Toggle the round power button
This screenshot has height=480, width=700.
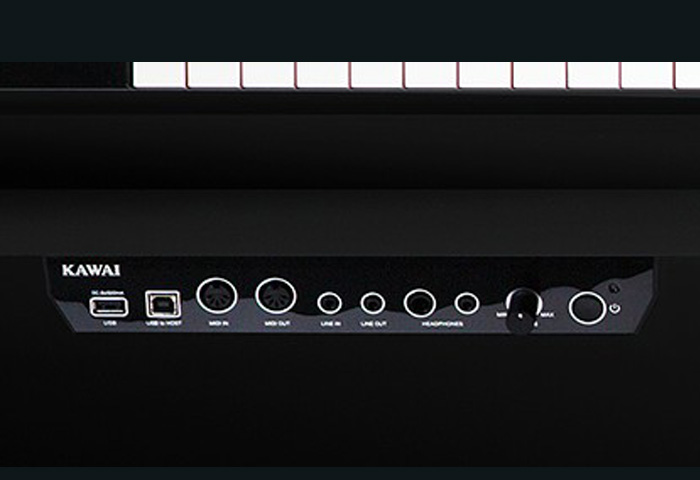click(587, 308)
